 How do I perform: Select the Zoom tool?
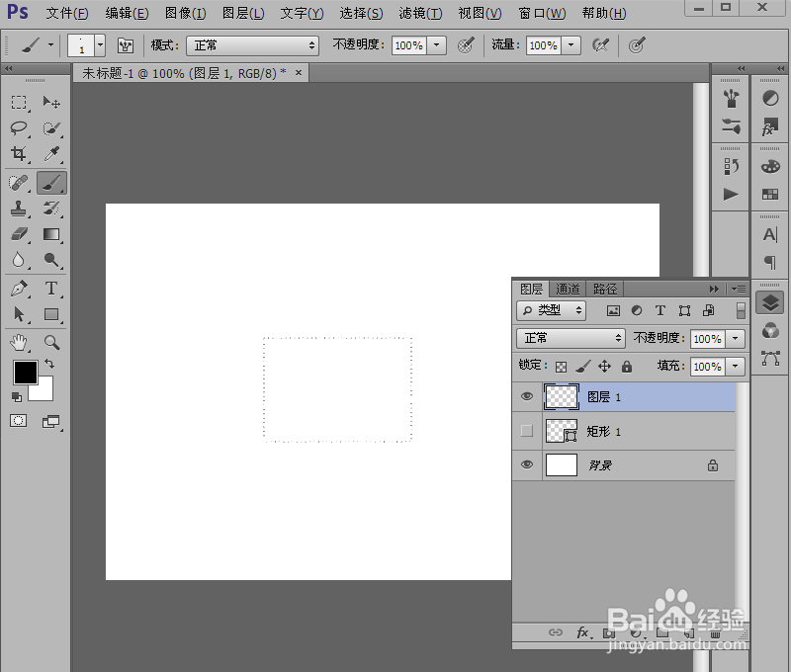click(51, 343)
